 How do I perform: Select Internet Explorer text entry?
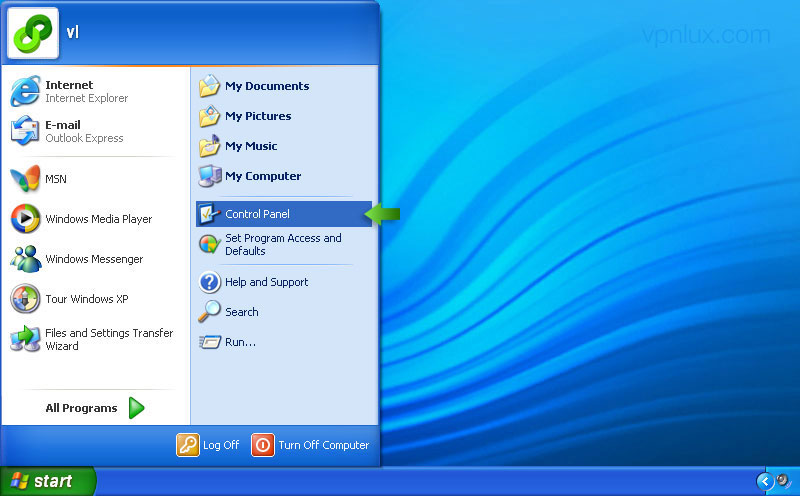[86, 91]
